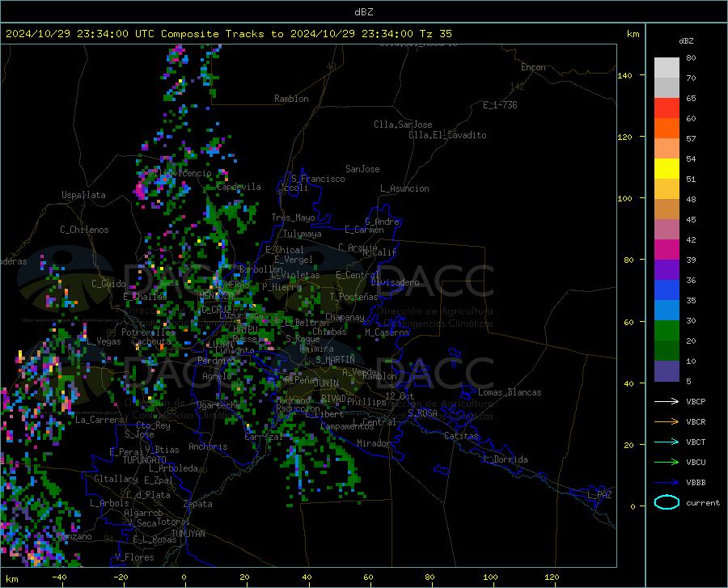
Task: Click the Encon map label
Action: (x=533, y=67)
